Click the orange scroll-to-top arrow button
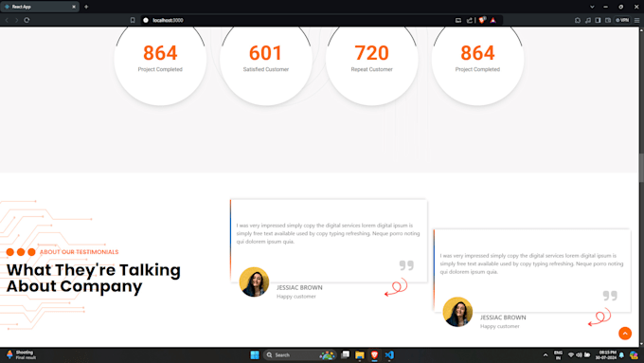 [x=625, y=333]
